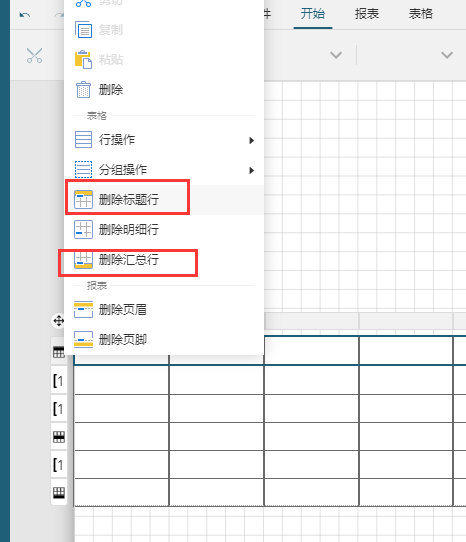
Task: Click the table header row handle icon
Action: (58, 352)
